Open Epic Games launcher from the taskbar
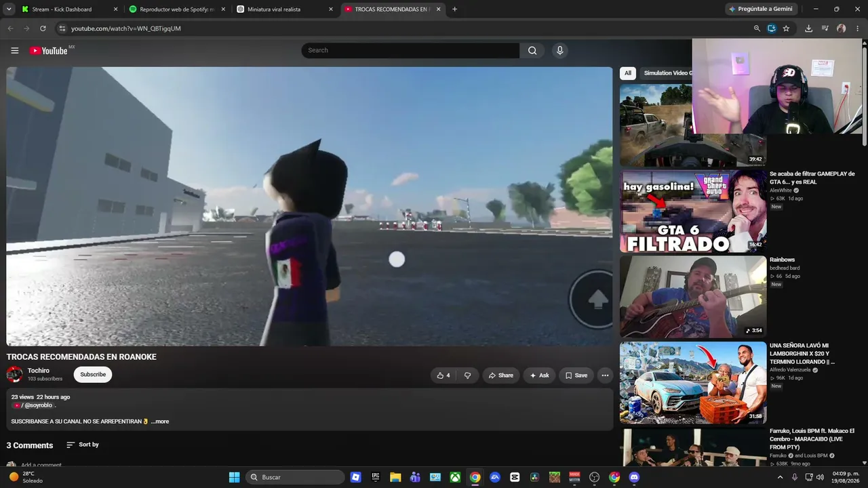Image resolution: width=868 pixels, height=488 pixels. 376,477
